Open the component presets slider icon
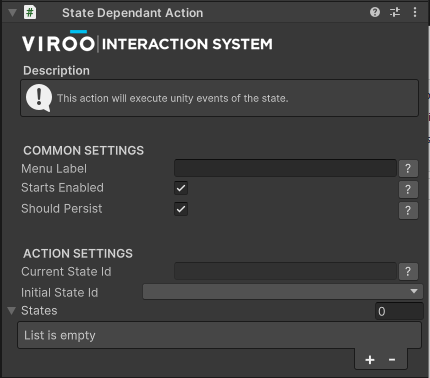The width and height of the screenshot is (430, 378). 395,12
